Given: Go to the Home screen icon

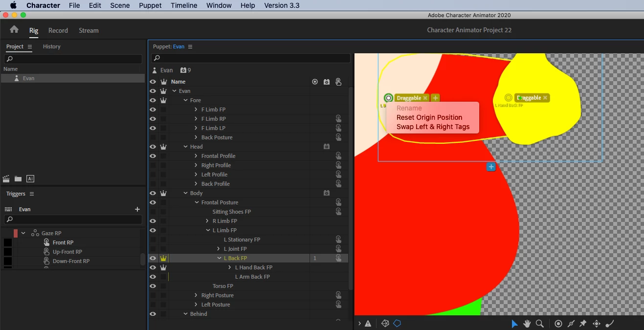Looking at the screenshot, I should 14,30.
